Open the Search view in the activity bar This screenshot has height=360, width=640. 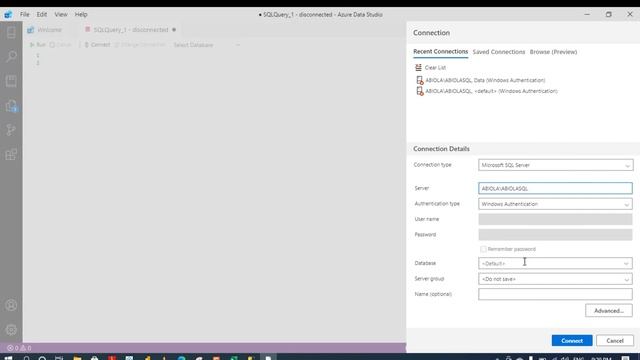[x=11, y=56]
